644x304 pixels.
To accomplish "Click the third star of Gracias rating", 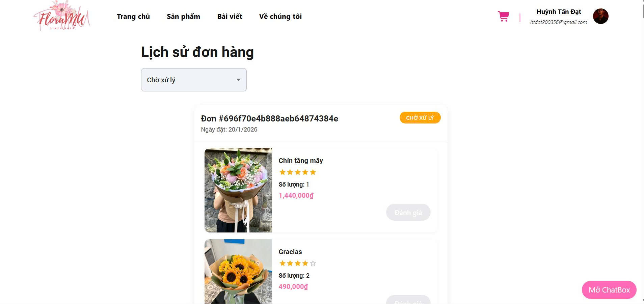I will pyautogui.click(x=298, y=264).
